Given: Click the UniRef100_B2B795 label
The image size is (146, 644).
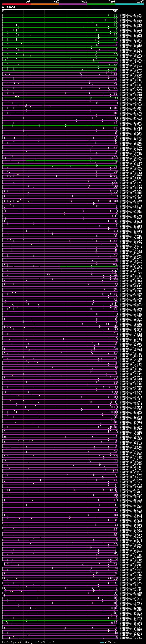Looking at the screenshot, I should point(131,228).
